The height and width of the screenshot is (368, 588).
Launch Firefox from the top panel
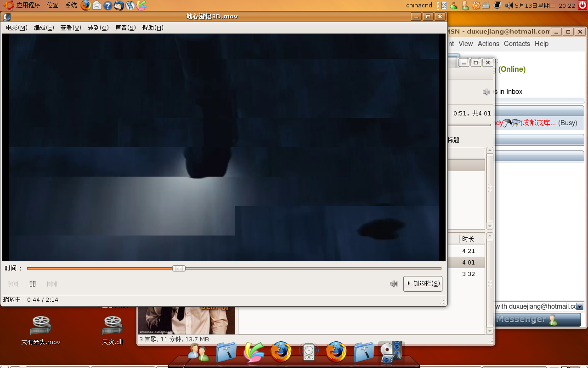pyautogui.click(x=85, y=6)
